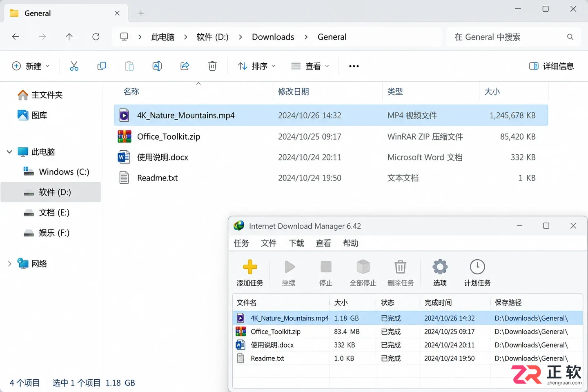Open the View (查看) dropdown
The image size is (588, 392).
coord(310,66)
